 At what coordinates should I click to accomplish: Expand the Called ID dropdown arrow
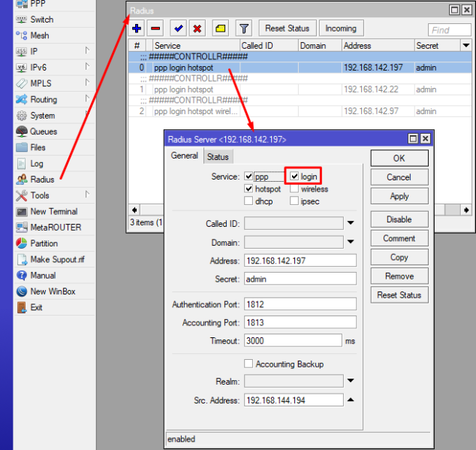pos(350,223)
